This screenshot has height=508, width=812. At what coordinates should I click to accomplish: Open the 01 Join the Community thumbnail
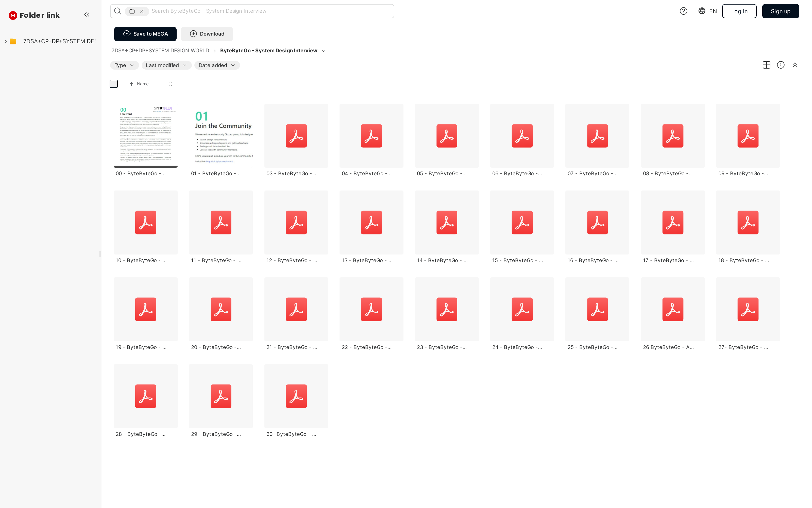[x=221, y=135]
